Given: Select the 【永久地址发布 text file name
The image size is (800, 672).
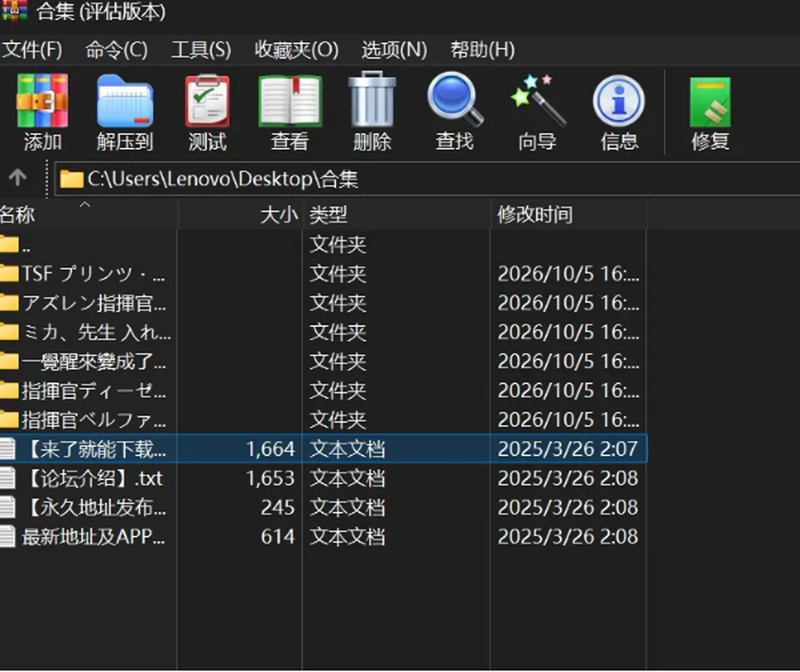Looking at the screenshot, I should 94,507.
